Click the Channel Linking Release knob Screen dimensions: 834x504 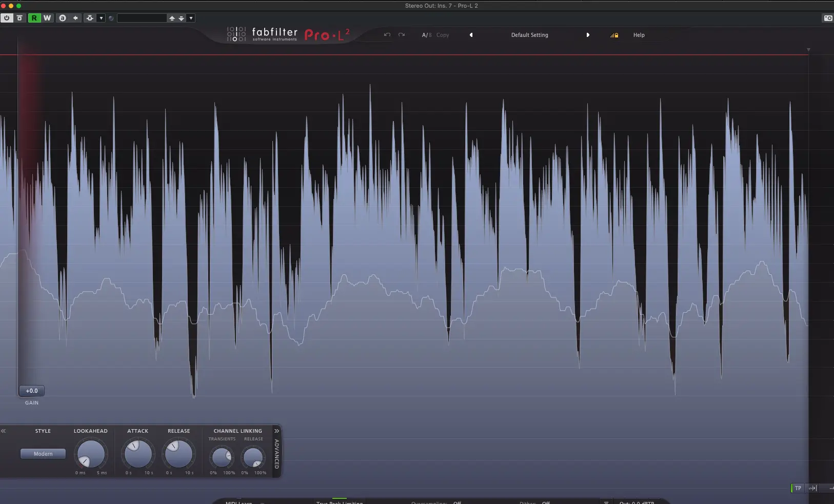(x=253, y=457)
